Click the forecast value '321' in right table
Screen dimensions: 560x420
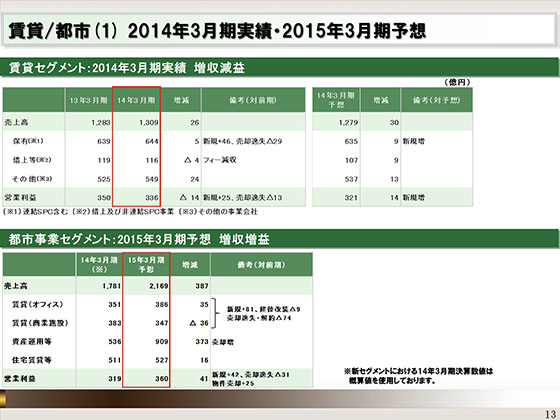[x=351, y=198]
